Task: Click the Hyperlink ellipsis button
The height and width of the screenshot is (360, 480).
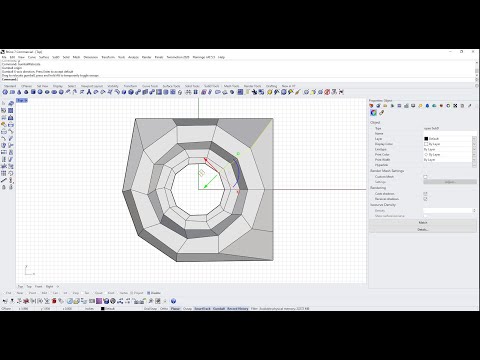Action: pos(474,165)
